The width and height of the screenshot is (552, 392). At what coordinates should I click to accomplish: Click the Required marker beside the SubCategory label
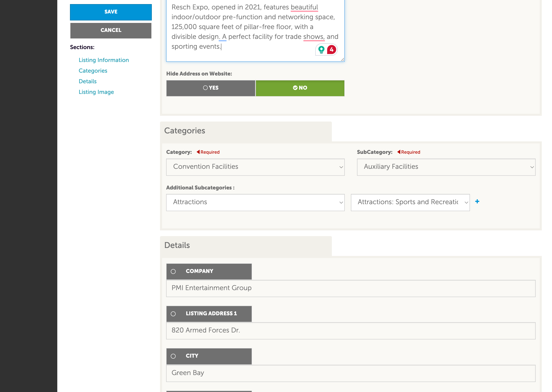point(408,152)
